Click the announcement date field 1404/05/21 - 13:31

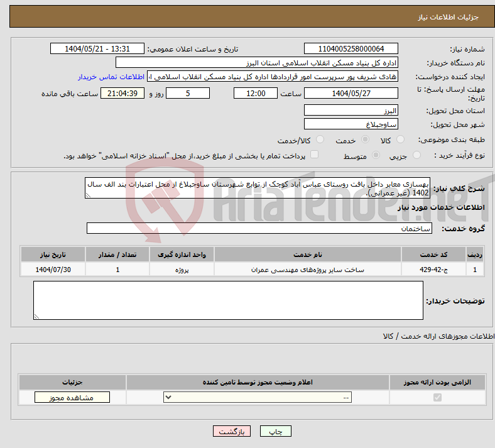pyautogui.click(x=97, y=48)
